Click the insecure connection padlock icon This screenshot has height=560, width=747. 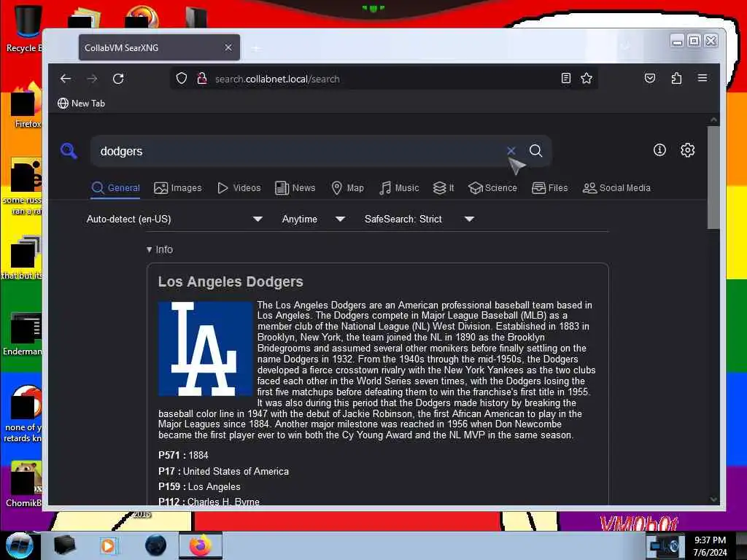pyautogui.click(x=202, y=79)
